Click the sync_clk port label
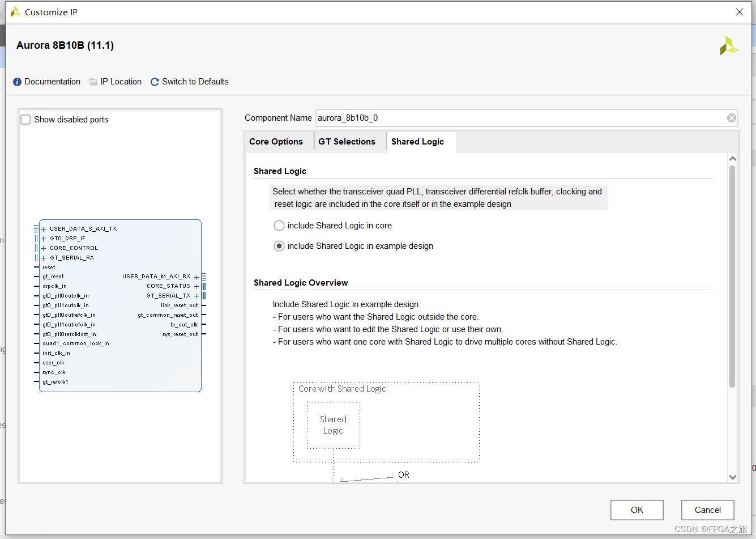This screenshot has width=756, height=539. 54,372
